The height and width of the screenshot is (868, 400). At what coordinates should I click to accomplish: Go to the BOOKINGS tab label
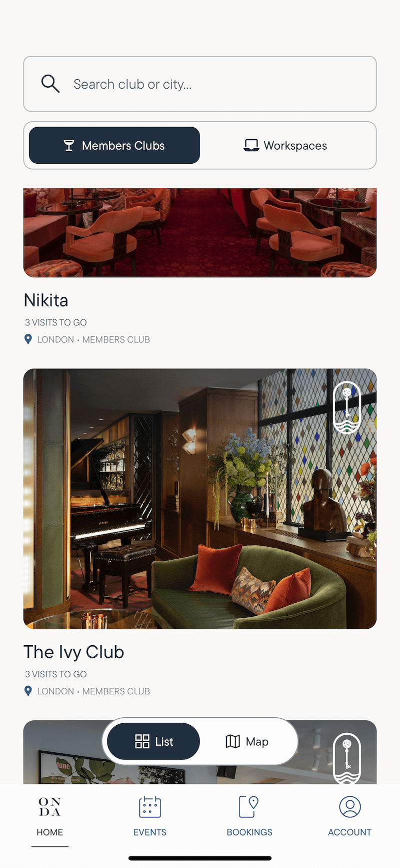[x=249, y=832]
